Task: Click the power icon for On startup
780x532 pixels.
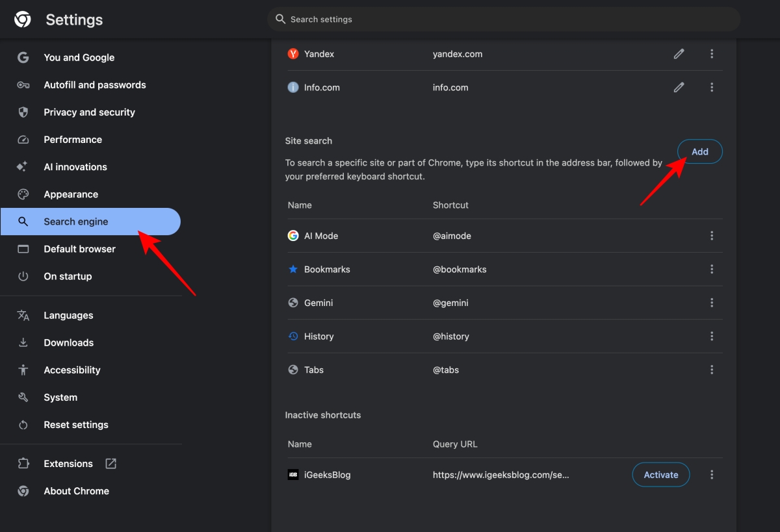Action: (23, 276)
